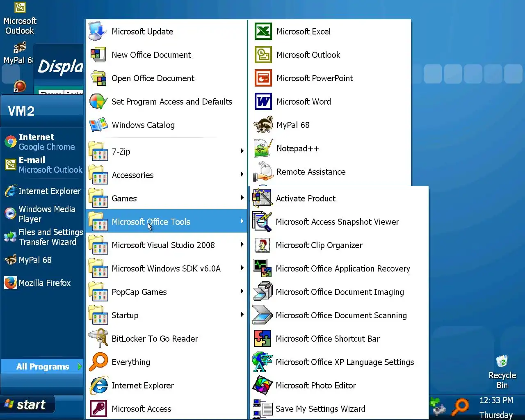Expand the Games submenu arrow
The height and width of the screenshot is (420, 525).
pyautogui.click(x=242, y=198)
